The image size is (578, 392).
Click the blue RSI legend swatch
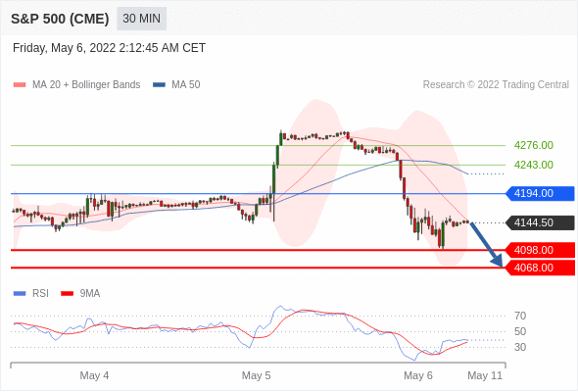point(20,294)
